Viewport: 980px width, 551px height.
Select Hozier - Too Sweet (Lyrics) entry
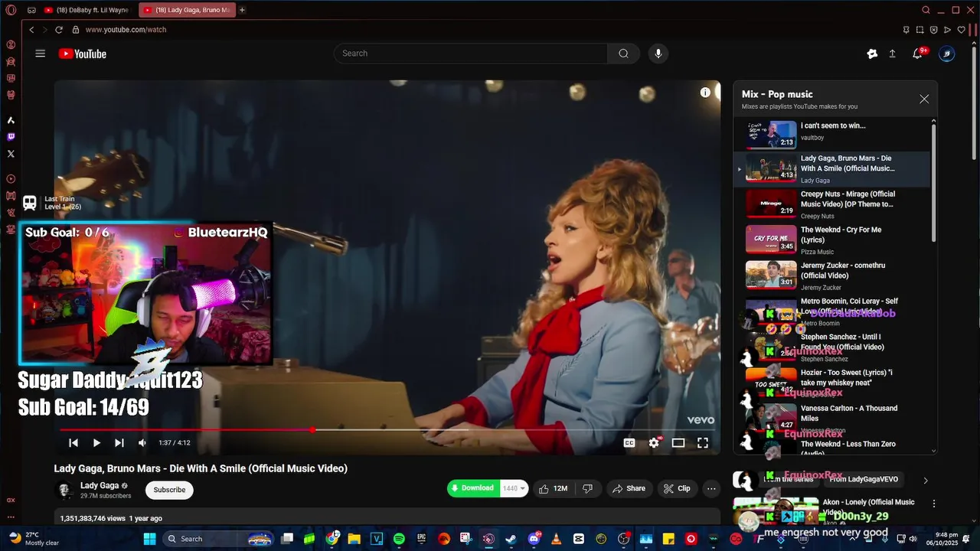click(x=833, y=383)
